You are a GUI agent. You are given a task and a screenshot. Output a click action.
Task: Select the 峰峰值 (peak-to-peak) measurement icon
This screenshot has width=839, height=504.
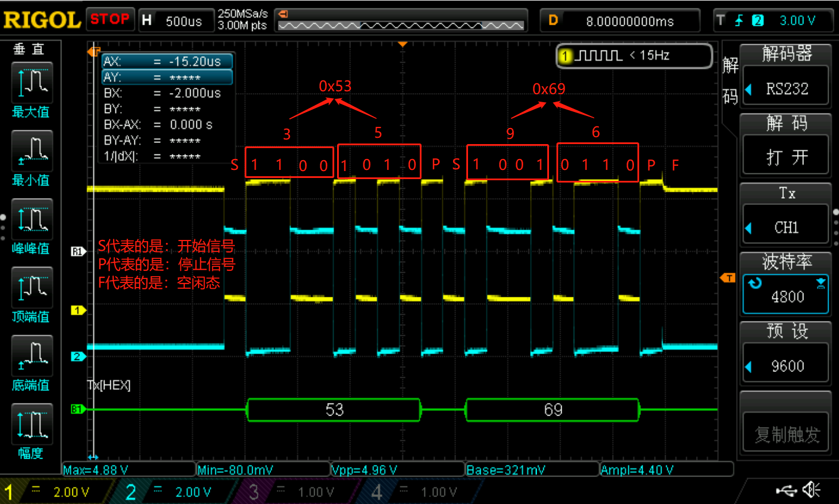[x=32, y=219]
